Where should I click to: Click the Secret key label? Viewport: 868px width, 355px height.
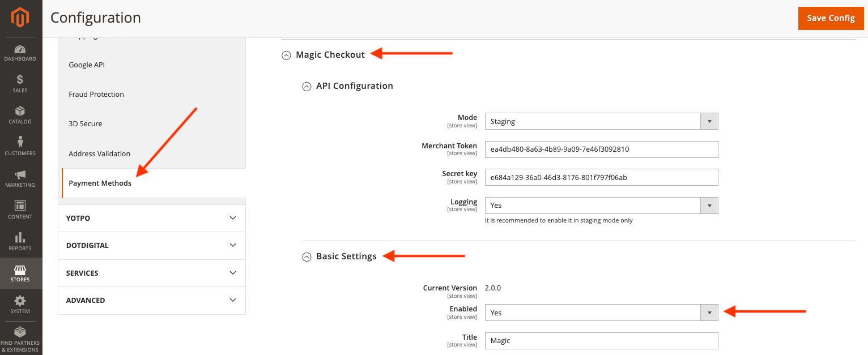click(459, 174)
